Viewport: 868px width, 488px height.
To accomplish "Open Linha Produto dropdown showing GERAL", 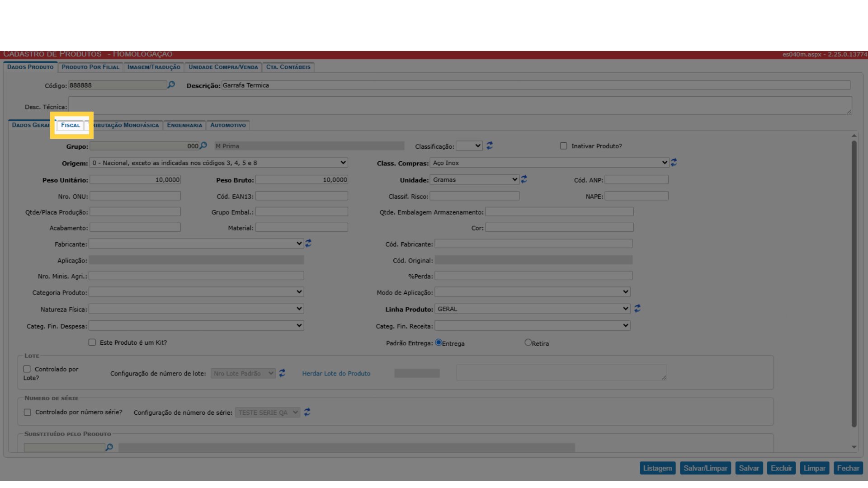I will (533, 309).
